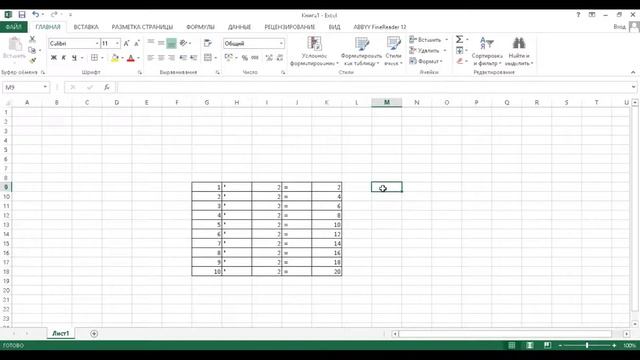Click the Fill down icon under AutoSum
Screen dimensions: 640x360
pos(460,50)
